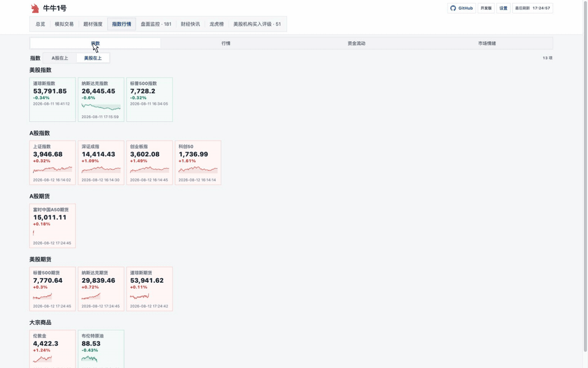Click the 牛牛1号 app title
This screenshot has width=588, height=368.
(x=55, y=8)
